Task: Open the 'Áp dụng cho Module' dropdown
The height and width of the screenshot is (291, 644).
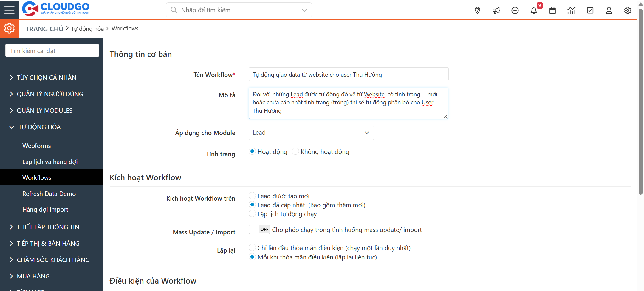Action: pos(311,133)
